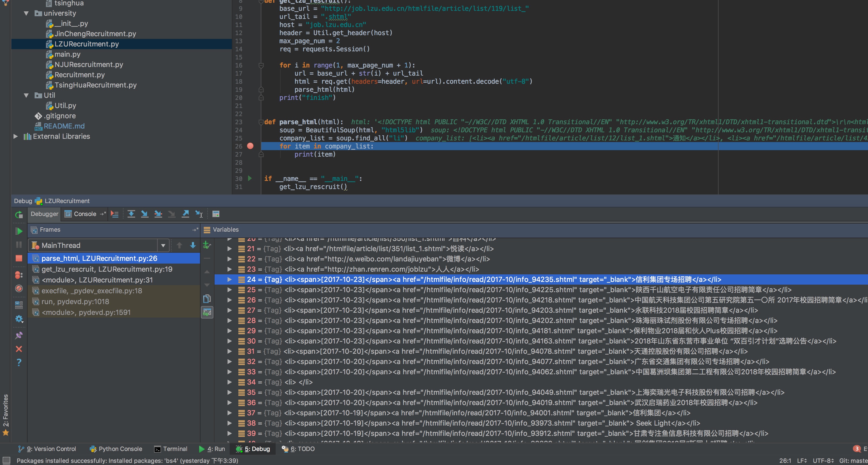Open MainThread dropdown
Viewport: 868px width, 465px height.
pyautogui.click(x=163, y=245)
